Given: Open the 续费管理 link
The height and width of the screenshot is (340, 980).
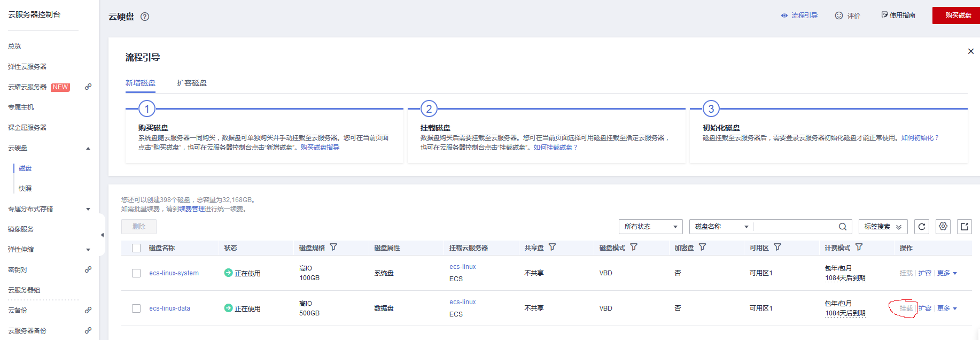Looking at the screenshot, I should [192, 209].
